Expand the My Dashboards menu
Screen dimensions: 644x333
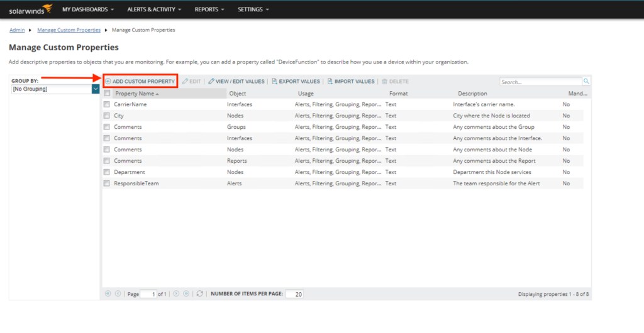(88, 10)
